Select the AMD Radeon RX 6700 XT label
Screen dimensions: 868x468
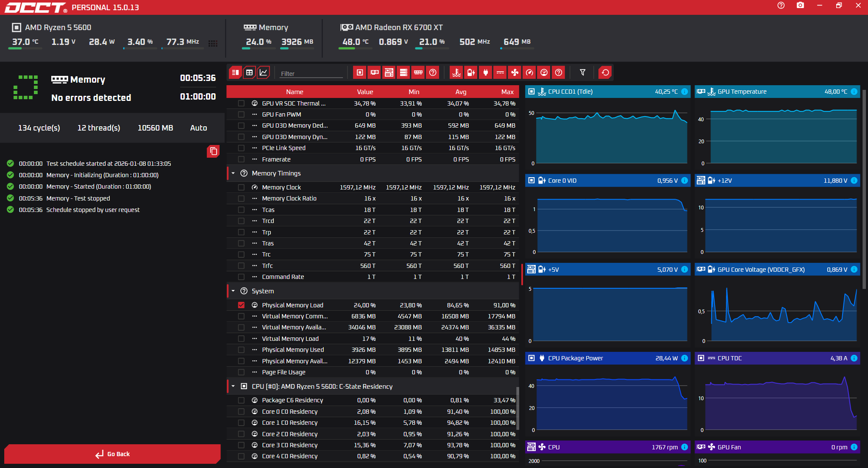pyautogui.click(x=399, y=28)
